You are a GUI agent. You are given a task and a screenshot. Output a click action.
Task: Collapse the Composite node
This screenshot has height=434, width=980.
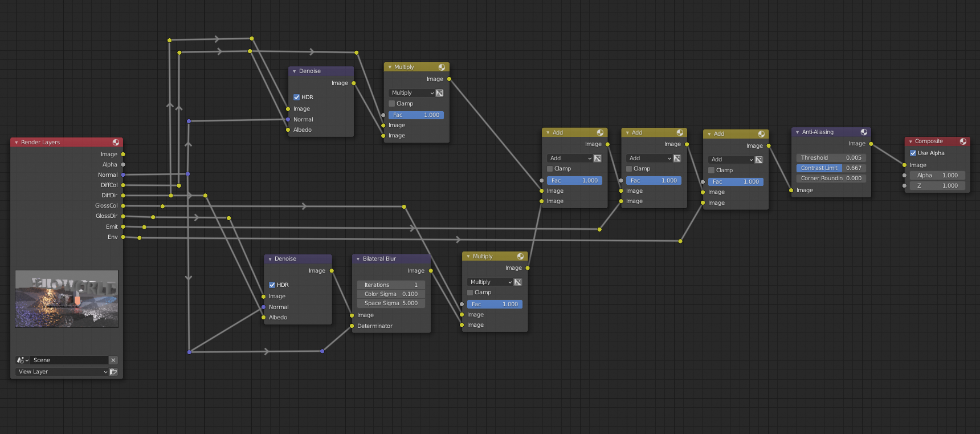[910, 141]
